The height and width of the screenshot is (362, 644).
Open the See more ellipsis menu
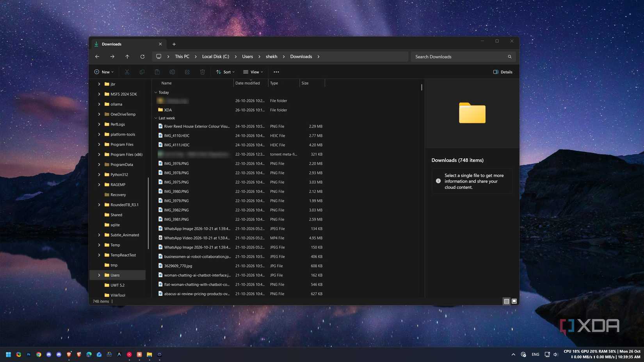click(x=276, y=72)
